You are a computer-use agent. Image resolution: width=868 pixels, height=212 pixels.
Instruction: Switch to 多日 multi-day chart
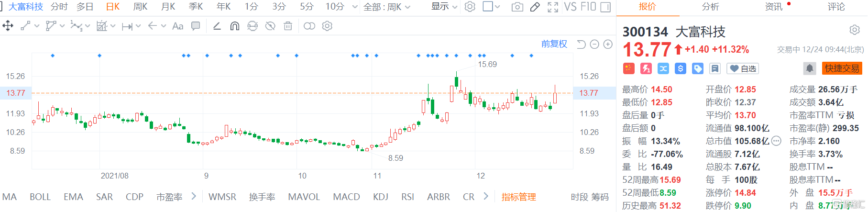(x=85, y=7)
